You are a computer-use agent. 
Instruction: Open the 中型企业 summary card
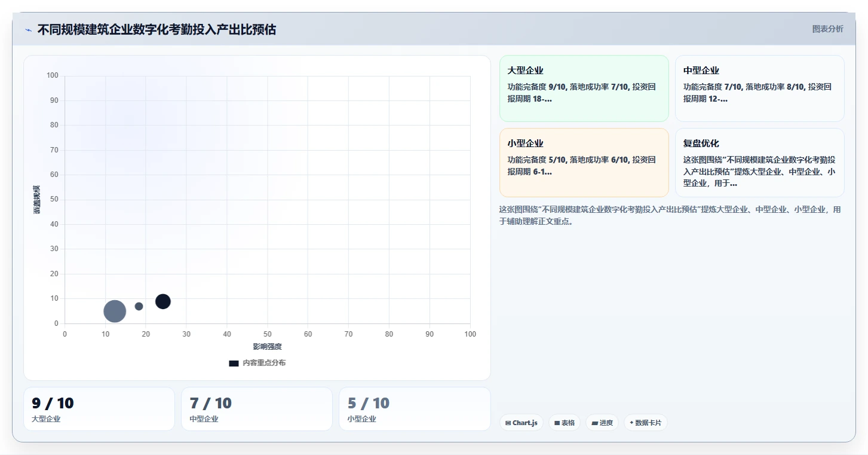[x=759, y=88]
